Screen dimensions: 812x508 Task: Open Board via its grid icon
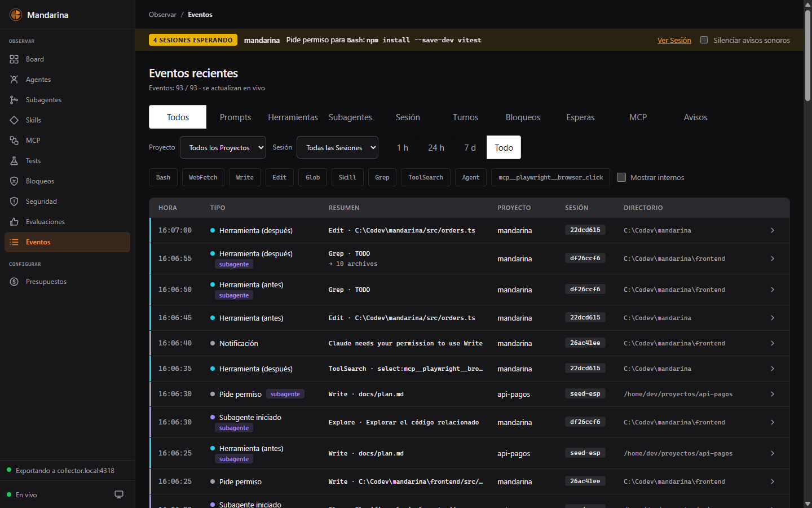[x=14, y=59]
